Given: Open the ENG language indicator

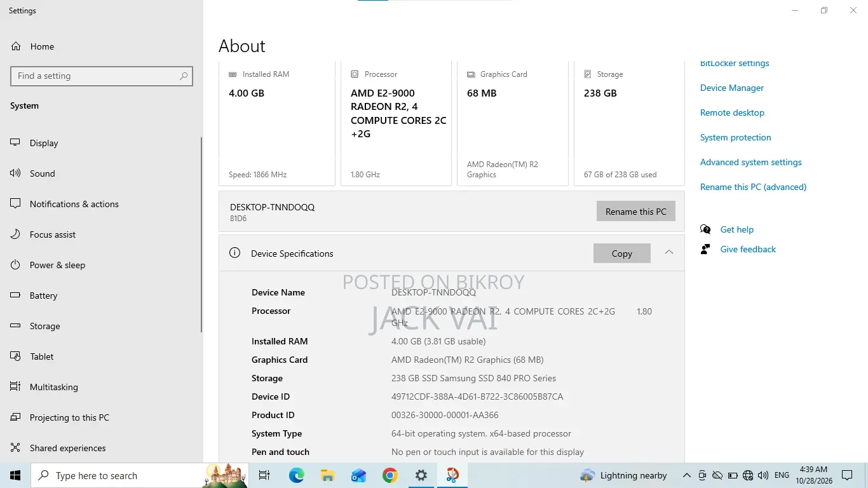Looking at the screenshot, I should pos(782,475).
